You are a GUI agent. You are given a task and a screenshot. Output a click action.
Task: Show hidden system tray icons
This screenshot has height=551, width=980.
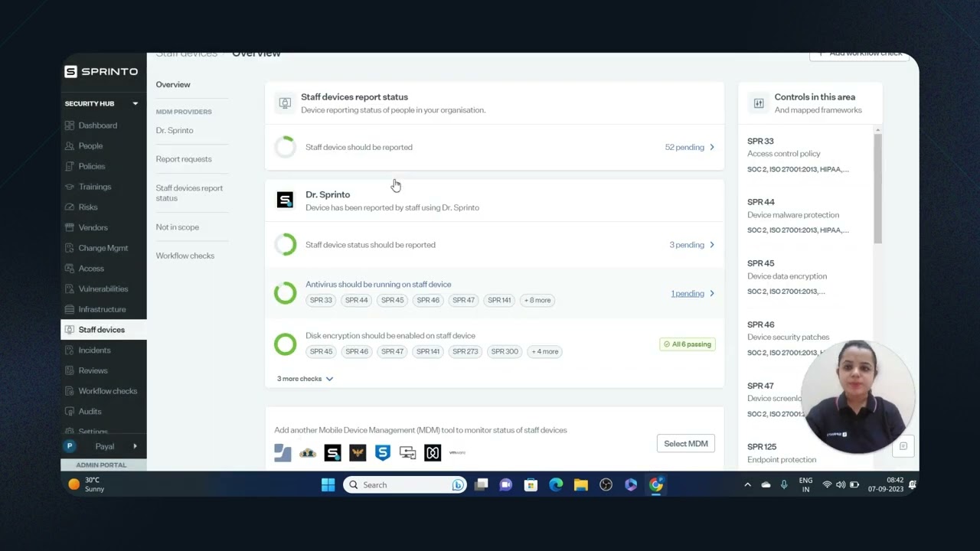747,484
